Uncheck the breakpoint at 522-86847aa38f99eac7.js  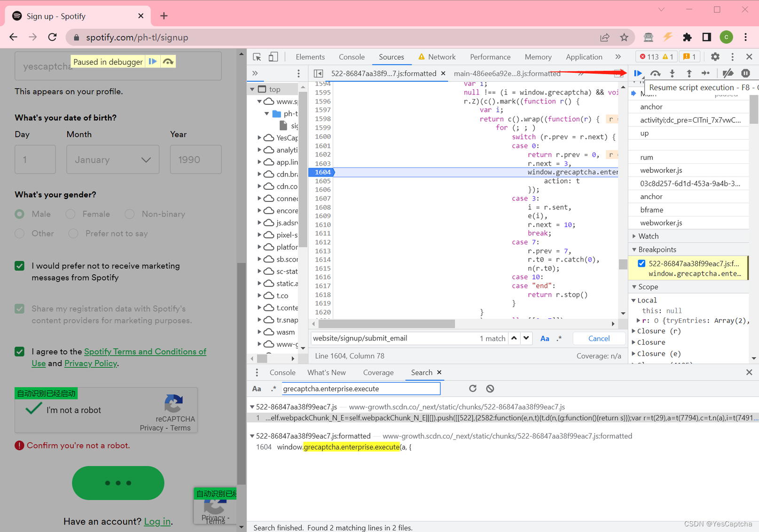pos(642,263)
